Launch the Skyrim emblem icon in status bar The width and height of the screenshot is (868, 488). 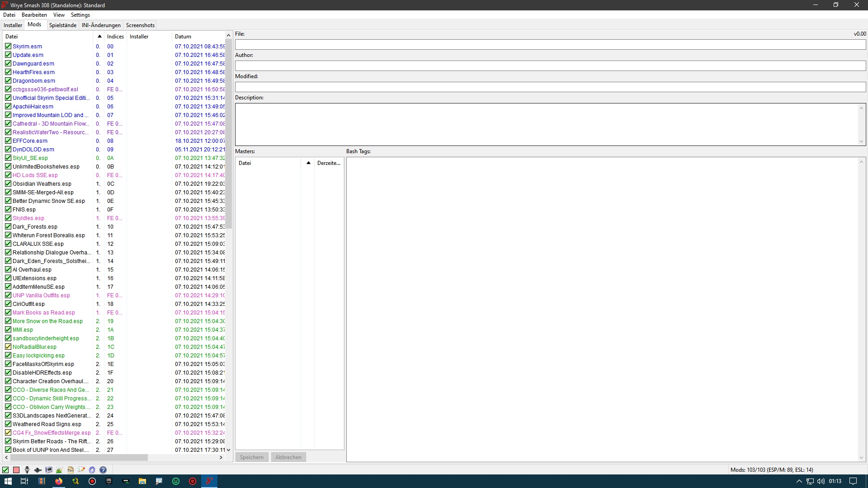point(27,470)
